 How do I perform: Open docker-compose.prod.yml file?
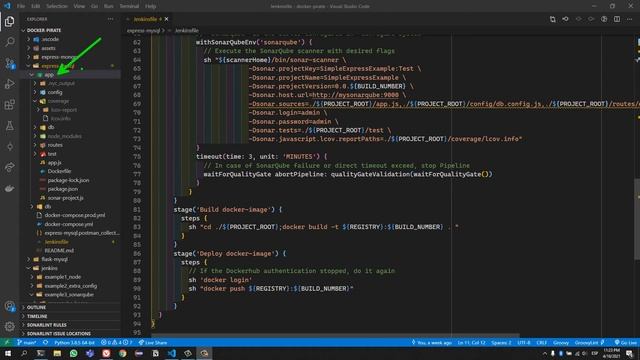75,215
